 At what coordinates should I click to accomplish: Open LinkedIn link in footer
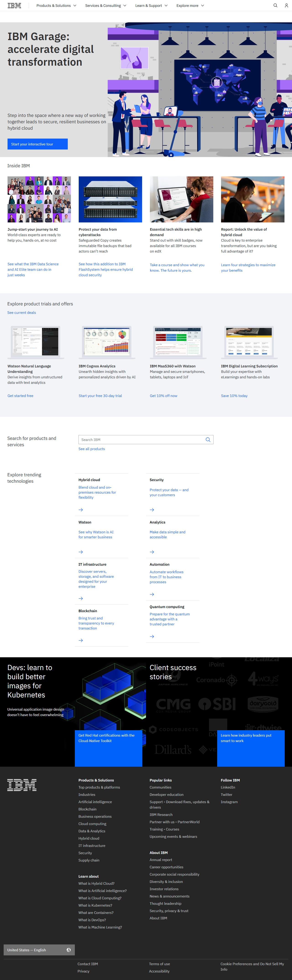pyautogui.click(x=228, y=787)
